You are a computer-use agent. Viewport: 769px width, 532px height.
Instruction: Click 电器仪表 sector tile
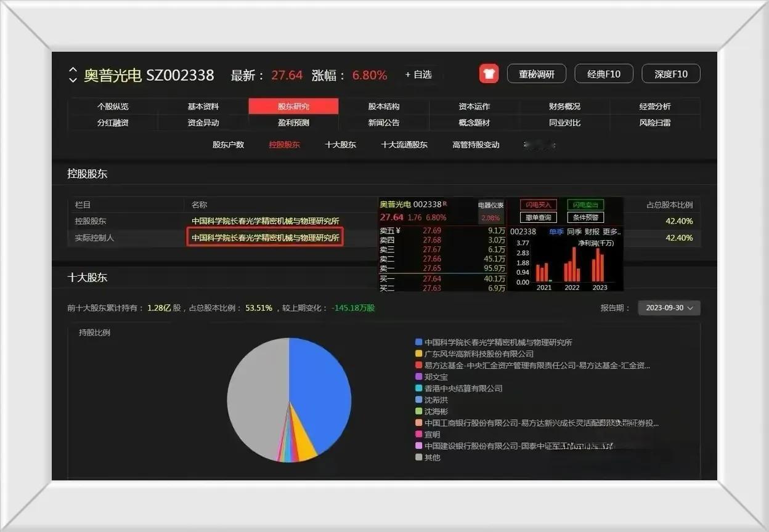click(490, 211)
